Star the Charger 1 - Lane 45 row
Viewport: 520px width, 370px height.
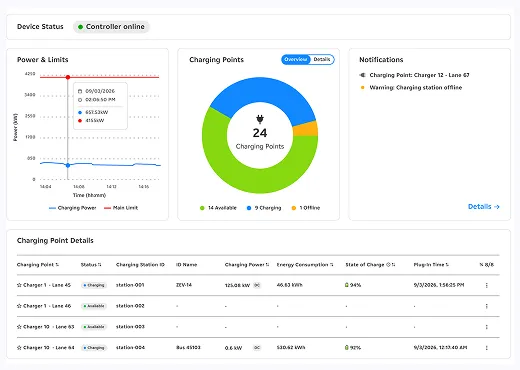pos(19,285)
